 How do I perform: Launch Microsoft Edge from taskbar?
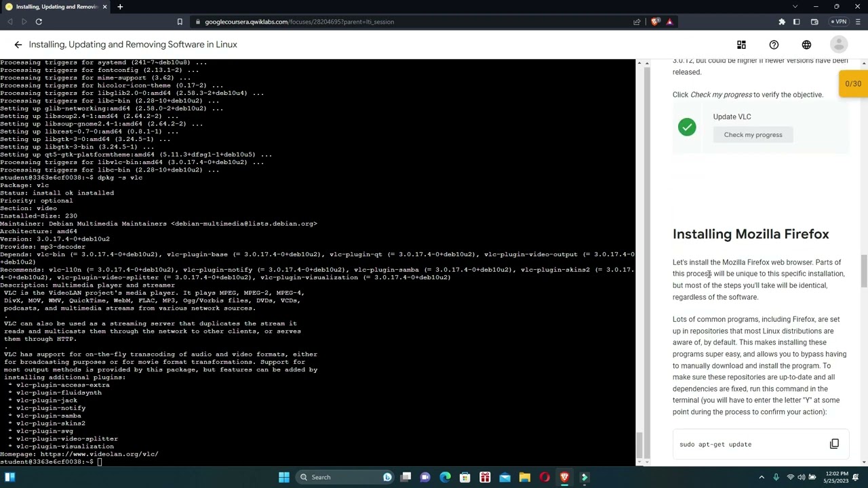pos(445,477)
